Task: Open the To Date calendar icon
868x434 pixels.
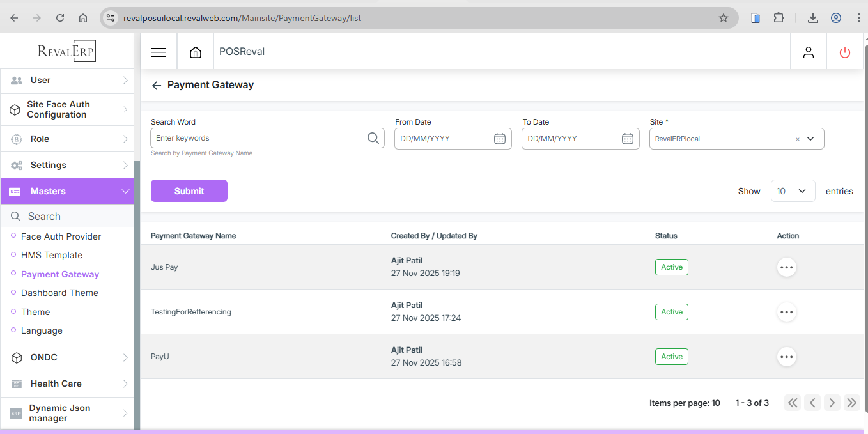Action: 628,139
